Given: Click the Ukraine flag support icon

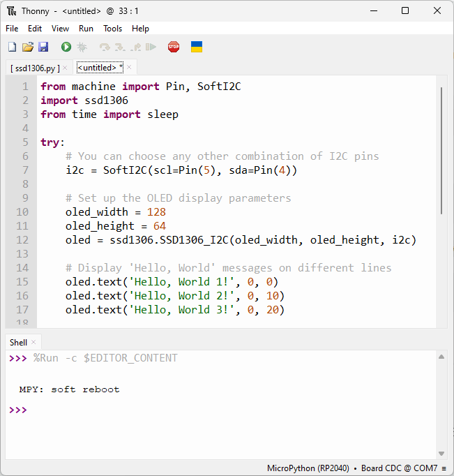Looking at the screenshot, I should pos(197,47).
